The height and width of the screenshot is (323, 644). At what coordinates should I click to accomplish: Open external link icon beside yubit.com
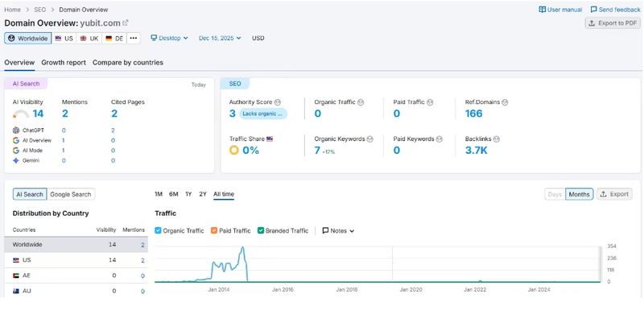(126, 23)
